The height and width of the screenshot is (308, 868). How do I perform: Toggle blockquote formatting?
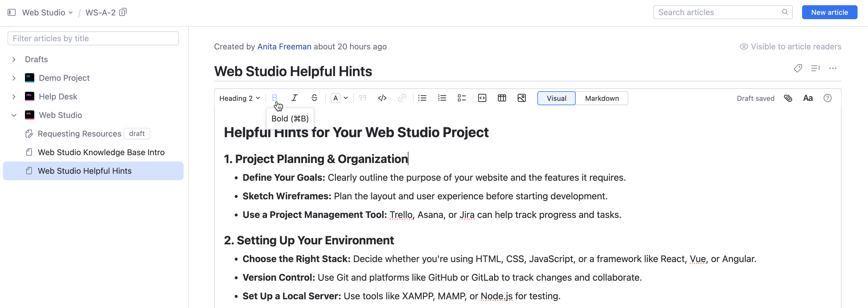[363, 98]
